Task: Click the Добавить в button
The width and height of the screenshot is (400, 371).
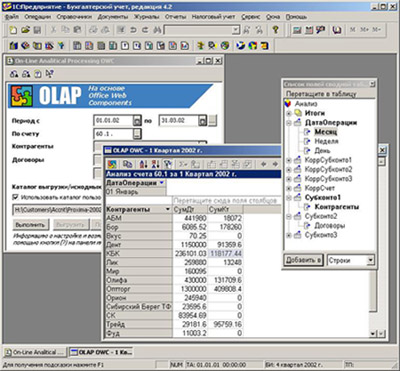Action: tap(304, 260)
